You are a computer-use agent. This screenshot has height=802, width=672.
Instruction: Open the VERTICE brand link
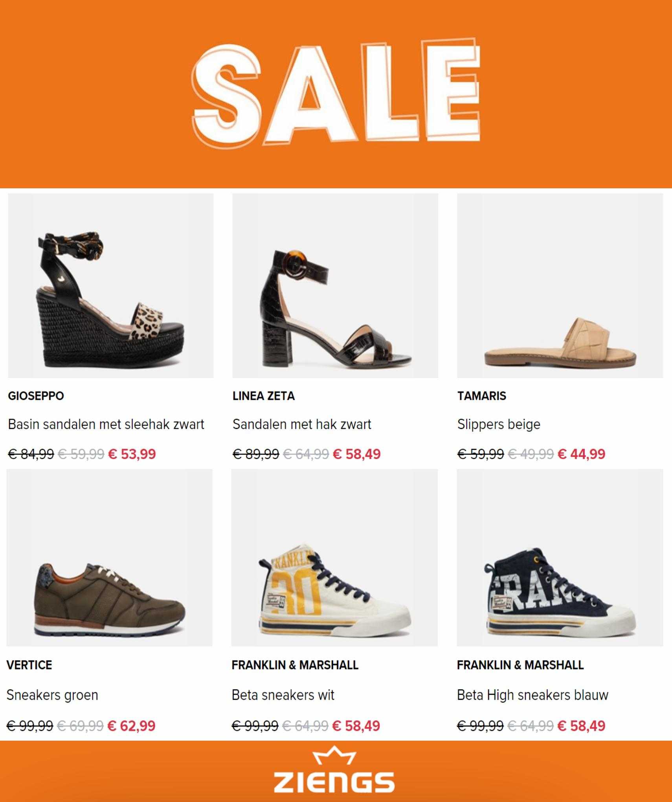29,665
